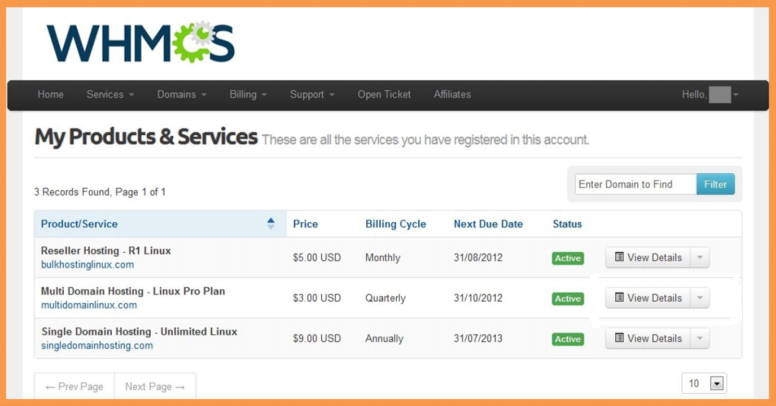This screenshot has height=406, width=776.
Task: Select Multi Domain Hosting - Linux Pro Plan title
Action: (x=133, y=291)
